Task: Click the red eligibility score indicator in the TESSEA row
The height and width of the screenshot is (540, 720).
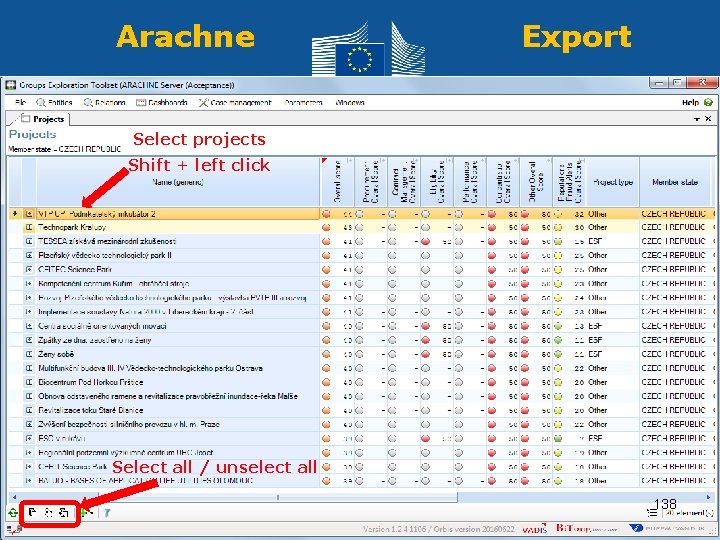Action: click(x=426, y=242)
